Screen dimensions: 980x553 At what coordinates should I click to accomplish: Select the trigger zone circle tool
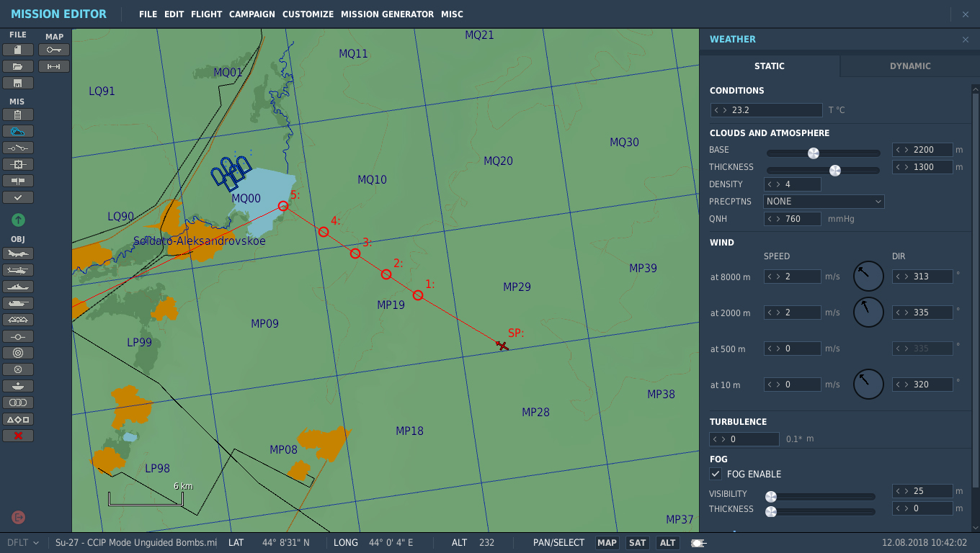tap(18, 369)
